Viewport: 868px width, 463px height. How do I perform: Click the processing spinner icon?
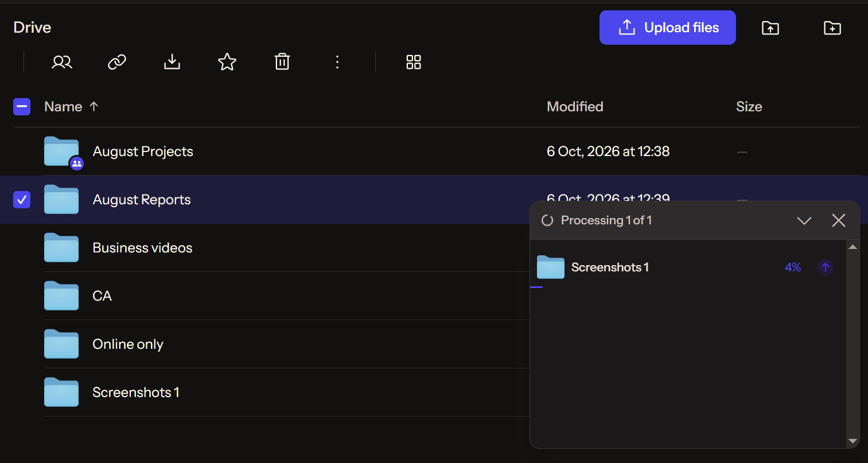(547, 220)
